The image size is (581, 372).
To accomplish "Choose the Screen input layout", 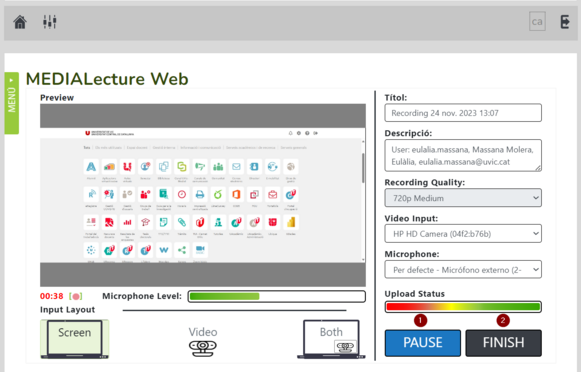I will click(x=74, y=339).
